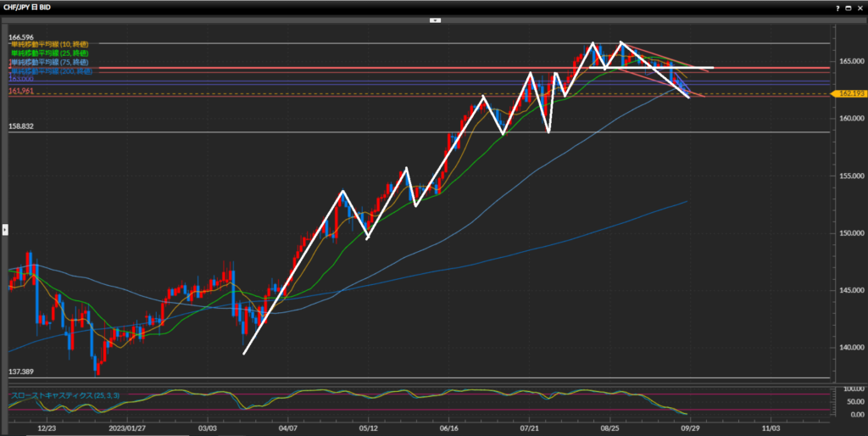Click the 単純移動平均線 (75, 終値) indicator label
868x436 pixels.
point(48,63)
